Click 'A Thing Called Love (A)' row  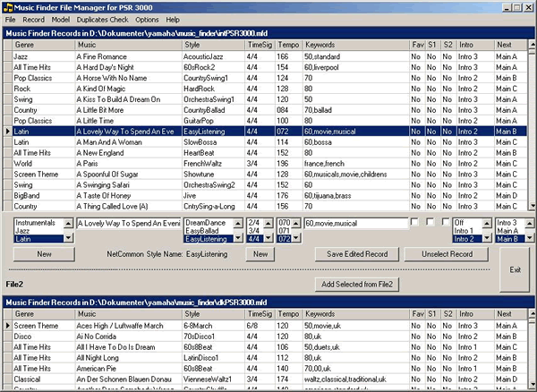pos(266,206)
